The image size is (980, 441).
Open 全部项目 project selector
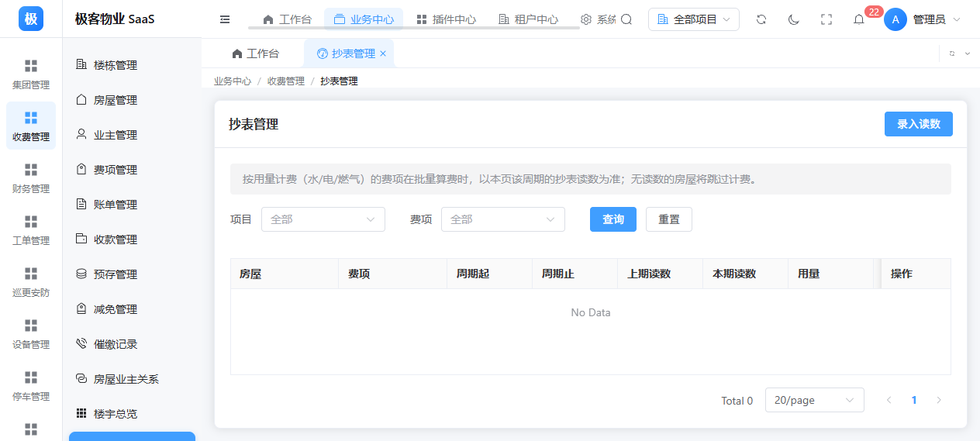[x=694, y=19]
